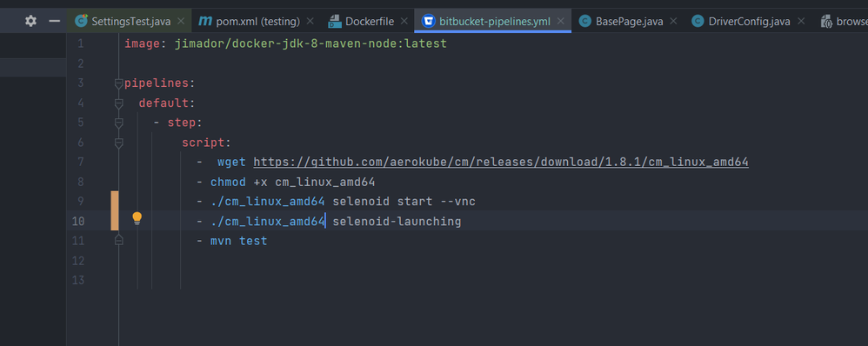
Task: Click 'jimador/docker-jdk-8-maven-node:latest' value
Action: pos(310,43)
